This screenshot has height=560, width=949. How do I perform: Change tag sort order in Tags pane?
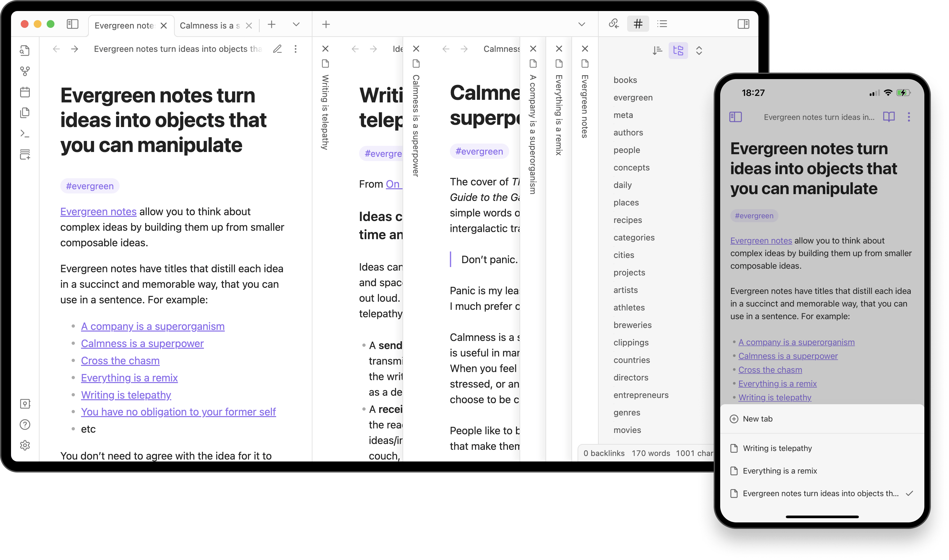(657, 51)
